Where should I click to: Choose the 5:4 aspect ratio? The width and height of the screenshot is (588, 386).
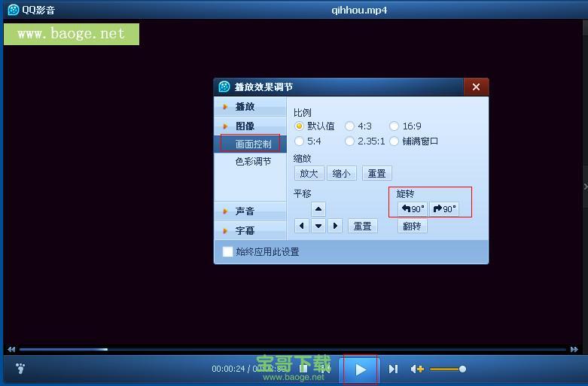tap(308, 141)
